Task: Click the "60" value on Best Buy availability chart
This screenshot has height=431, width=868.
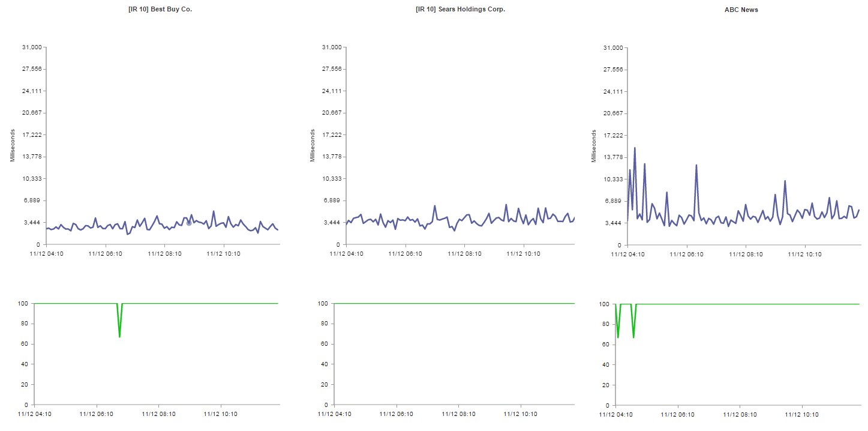Action: click(26, 344)
